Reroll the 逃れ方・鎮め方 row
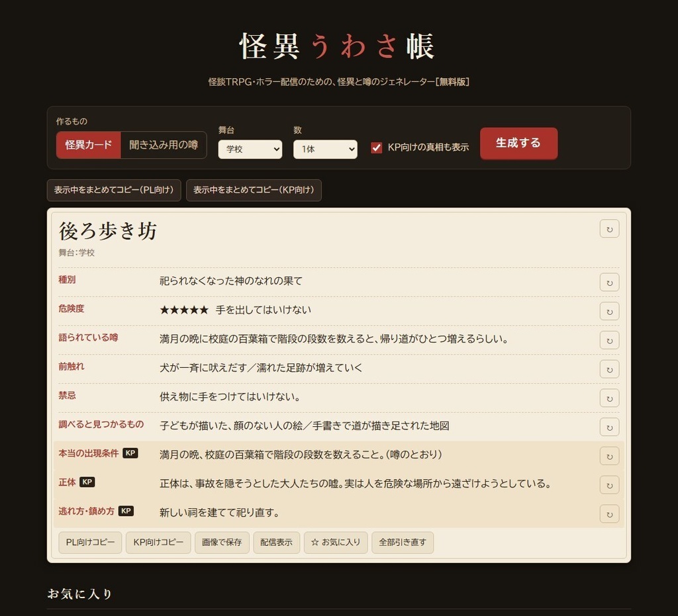678x616 pixels. [609, 514]
